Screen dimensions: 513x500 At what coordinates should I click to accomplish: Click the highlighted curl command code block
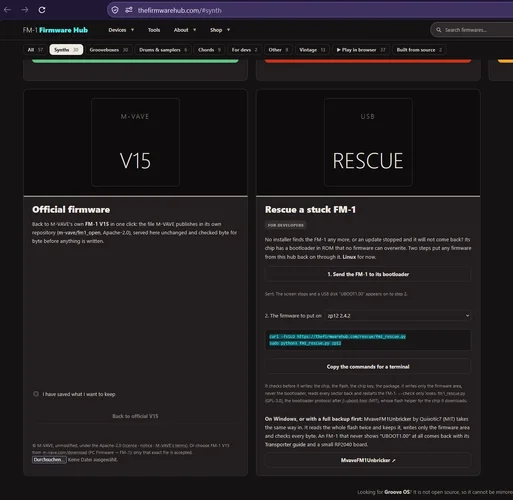point(368,340)
